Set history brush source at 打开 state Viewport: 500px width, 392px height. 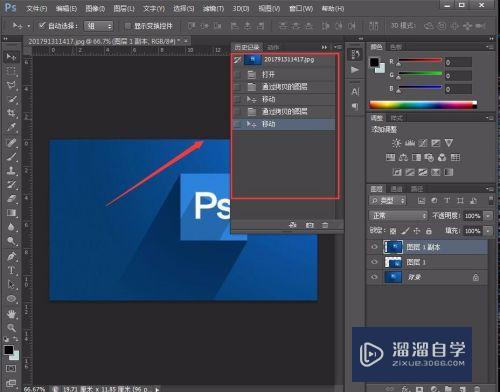pos(237,74)
